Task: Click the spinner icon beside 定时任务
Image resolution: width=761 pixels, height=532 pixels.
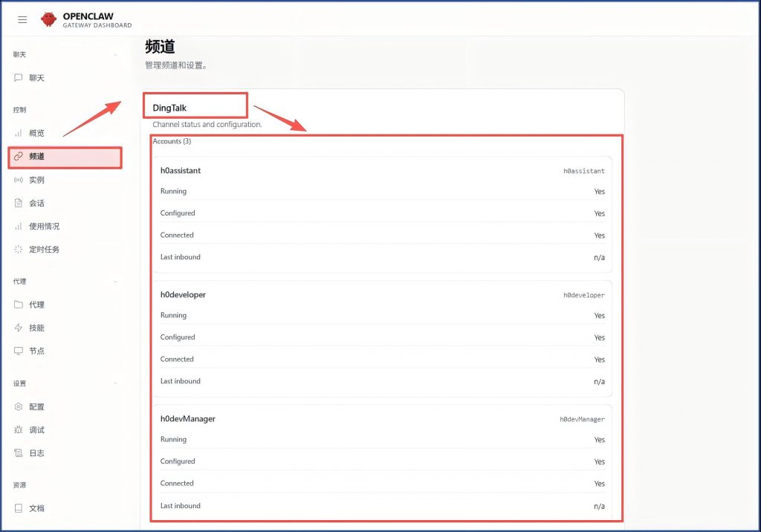Action: point(19,250)
